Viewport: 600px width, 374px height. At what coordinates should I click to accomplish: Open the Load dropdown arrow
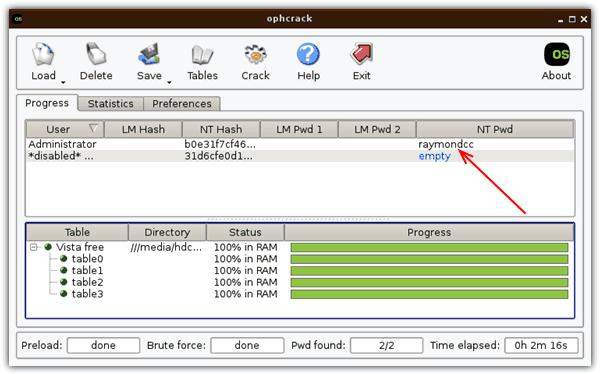pyautogui.click(x=63, y=82)
